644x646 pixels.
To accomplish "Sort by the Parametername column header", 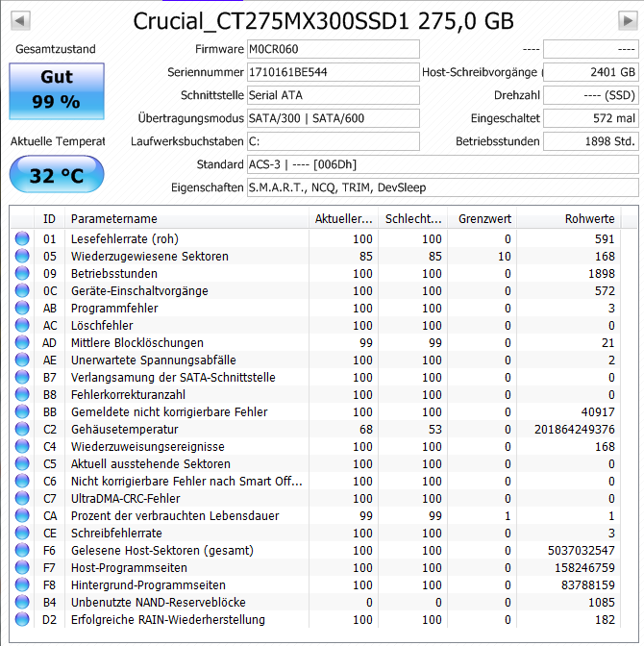I will (186, 219).
